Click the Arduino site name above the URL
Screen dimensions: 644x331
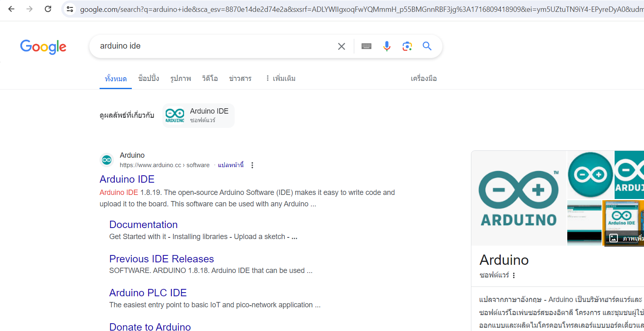click(x=132, y=155)
